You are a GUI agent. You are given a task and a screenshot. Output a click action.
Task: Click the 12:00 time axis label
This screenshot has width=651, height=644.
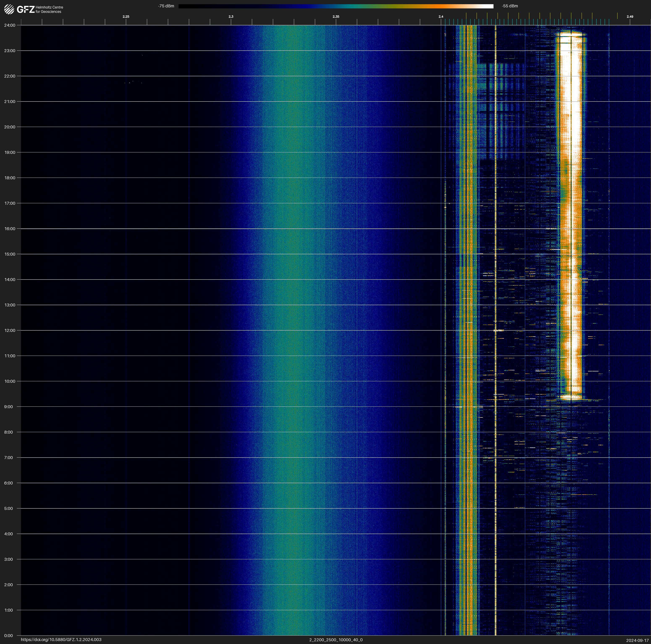click(x=10, y=330)
